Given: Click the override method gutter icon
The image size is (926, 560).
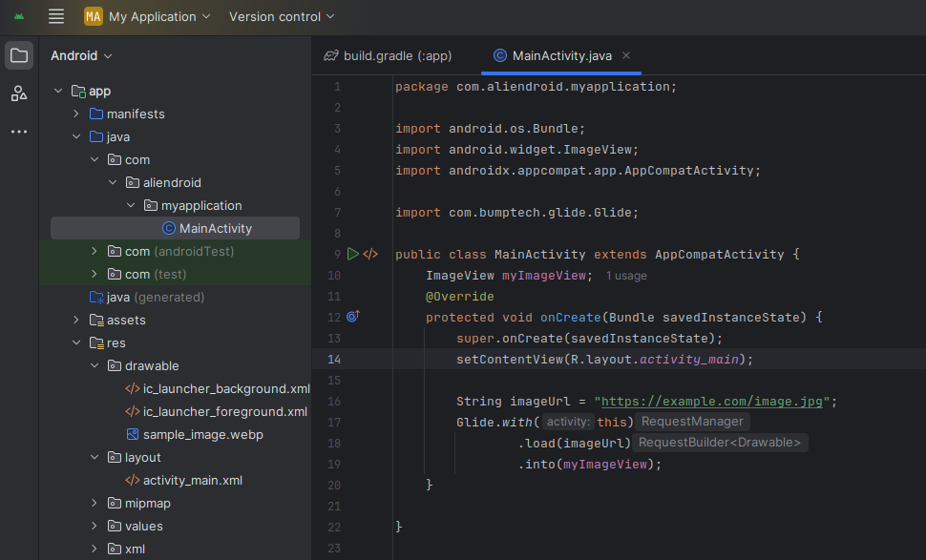Looking at the screenshot, I should click(x=353, y=317).
